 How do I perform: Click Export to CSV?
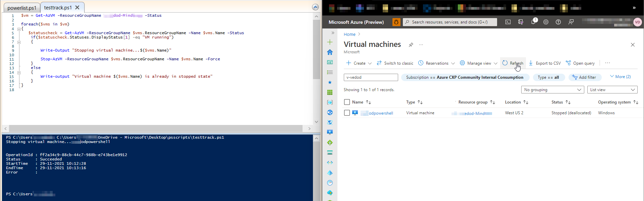[x=544, y=63]
